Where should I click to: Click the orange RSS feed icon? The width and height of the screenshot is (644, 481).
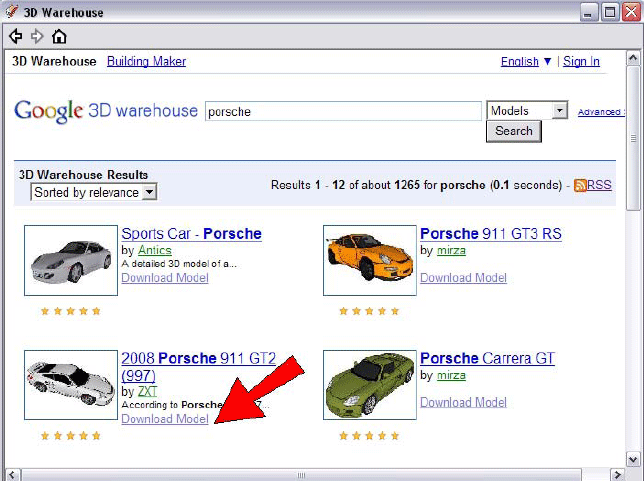tap(580, 185)
